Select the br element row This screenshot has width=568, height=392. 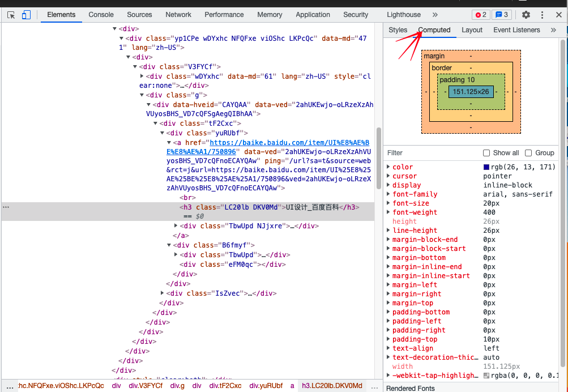[x=188, y=198]
